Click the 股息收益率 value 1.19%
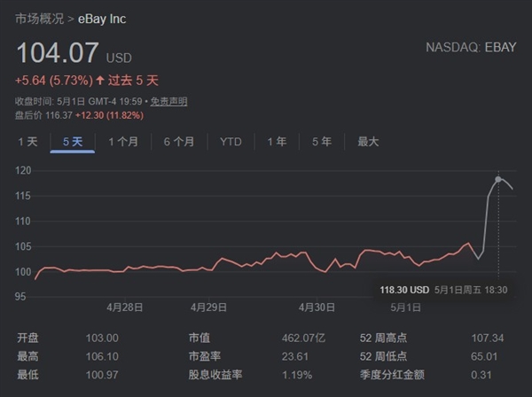This screenshot has height=397, width=532. [x=297, y=375]
